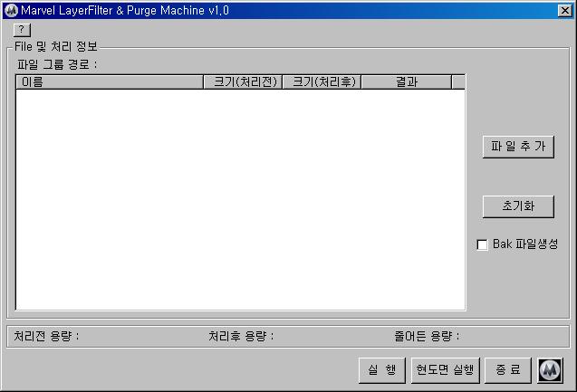Screen dimensions: 577x392
Task: Click the 파일 그룹 경로 label
Action: pos(57,64)
